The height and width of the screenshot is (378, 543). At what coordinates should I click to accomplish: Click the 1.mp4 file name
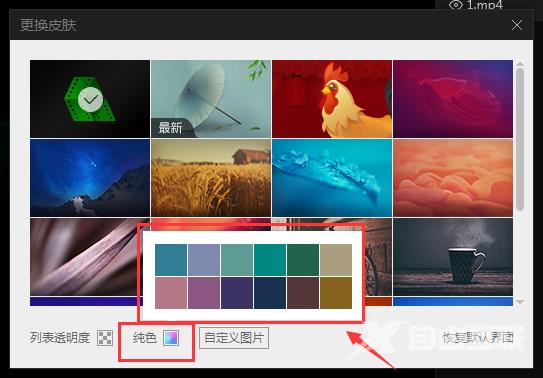(x=484, y=5)
